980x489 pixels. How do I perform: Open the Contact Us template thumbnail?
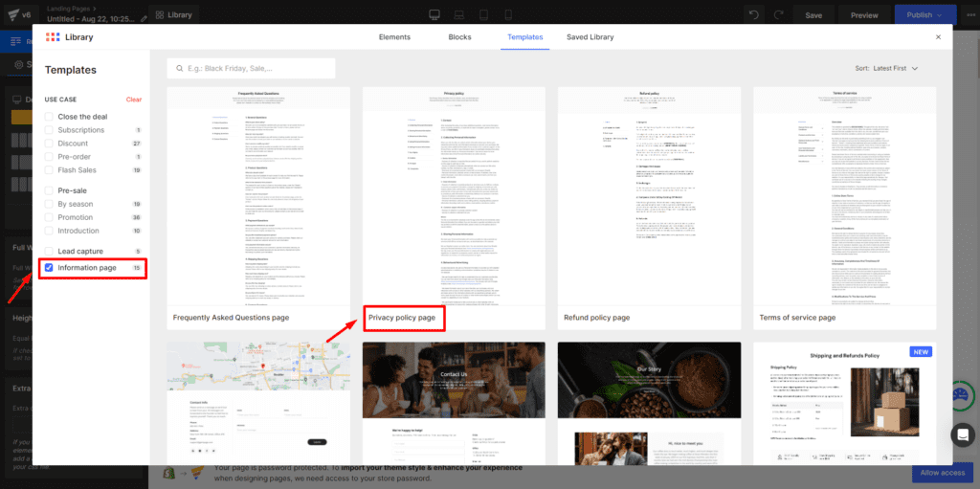(x=454, y=403)
